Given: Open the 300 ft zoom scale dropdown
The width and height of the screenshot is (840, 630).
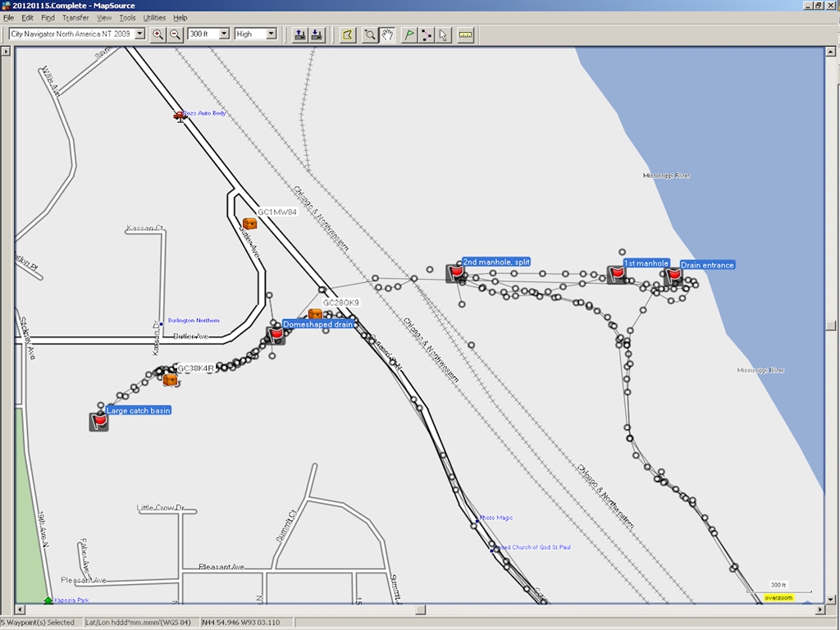Looking at the screenshot, I should 224,34.
